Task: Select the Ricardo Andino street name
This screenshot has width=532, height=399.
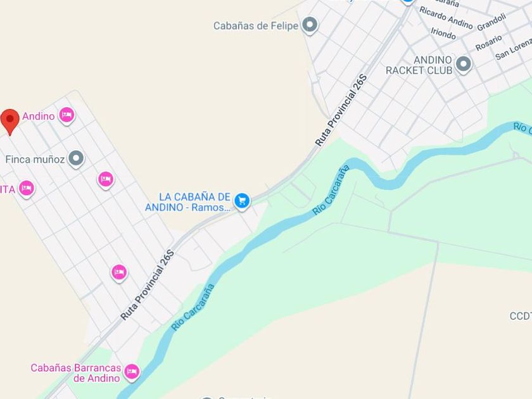Action: [446, 18]
